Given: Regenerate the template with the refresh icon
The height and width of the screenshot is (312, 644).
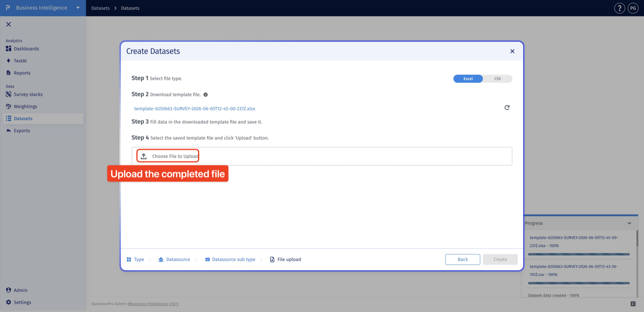Looking at the screenshot, I should pyautogui.click(x=507, y=108).
